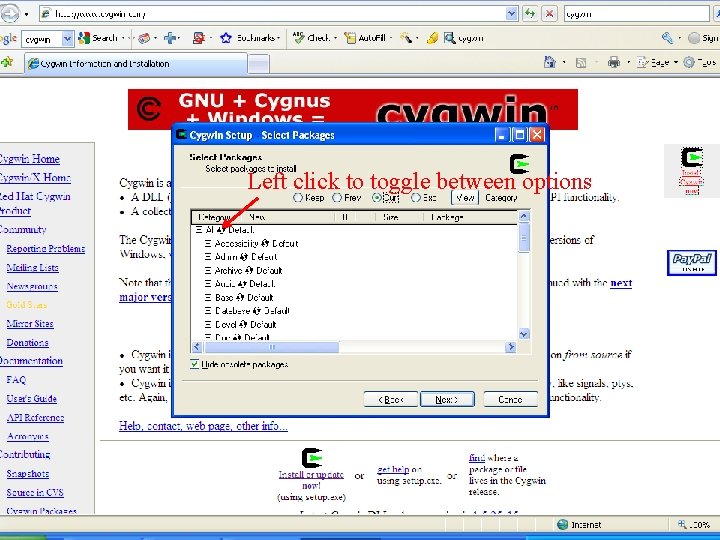Open Help, contact, web page link

coord(203,426)
